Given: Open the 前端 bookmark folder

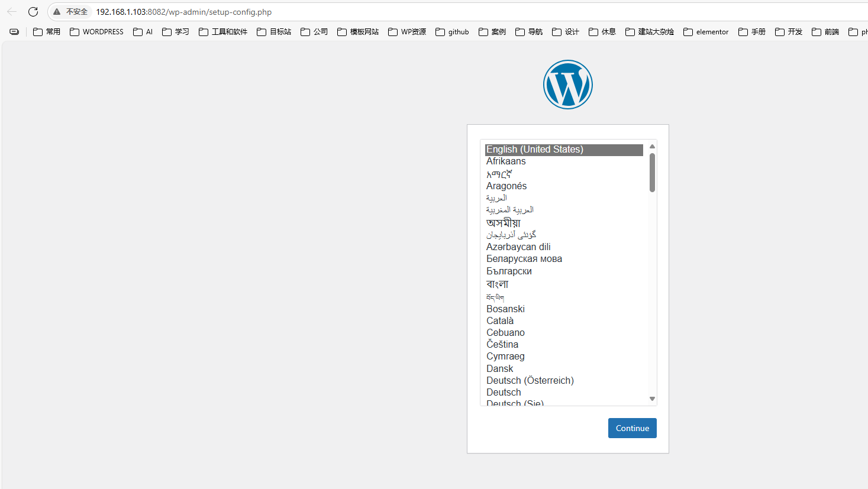Looking at the screenshot, I should [x=825, y=32].
